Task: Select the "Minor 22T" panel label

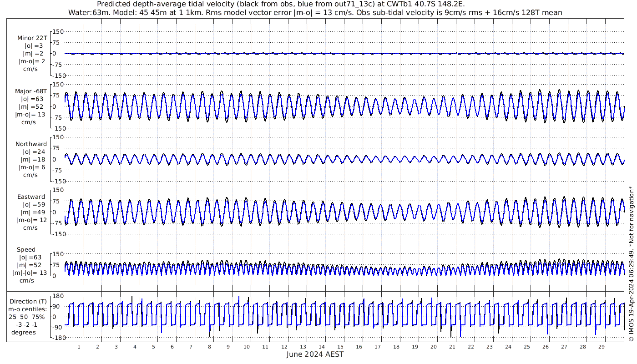Action: point(32,38)
